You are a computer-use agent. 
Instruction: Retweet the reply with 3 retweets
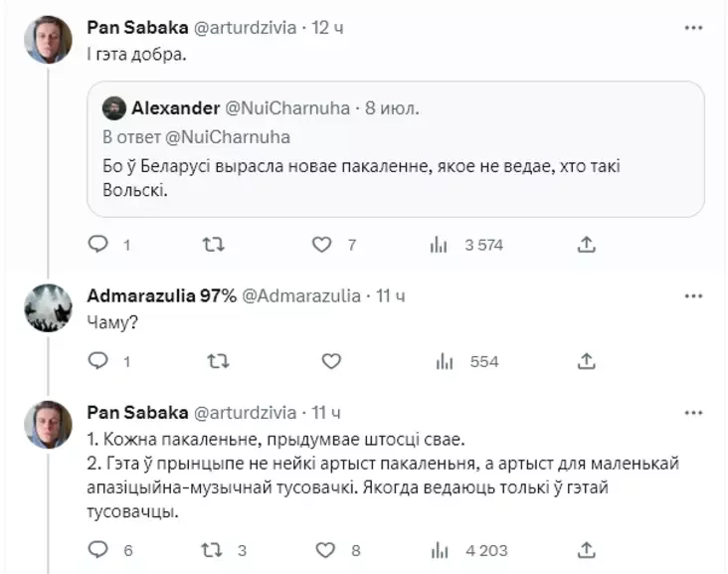pyautogui.click(x=213, y=549)
